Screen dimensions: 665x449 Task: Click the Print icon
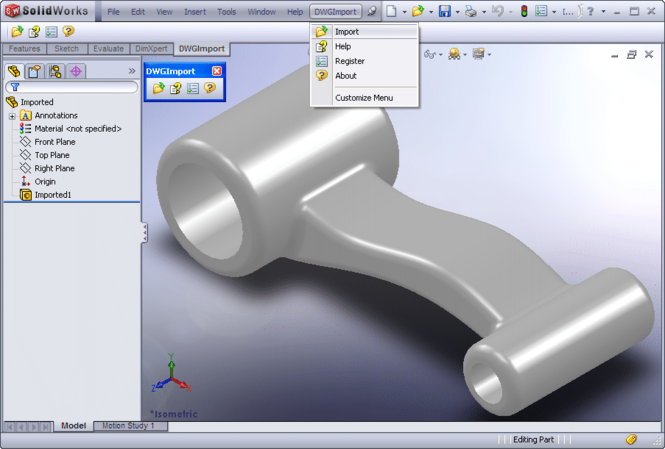pyautogui.click(x=471, y=11)
